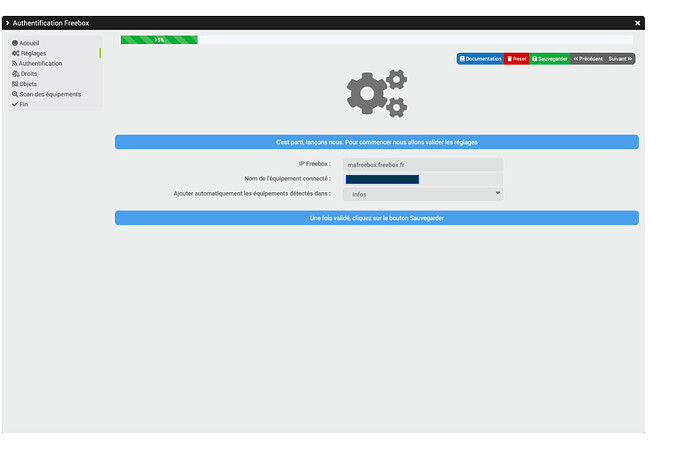Screen dimensions: 690x452
Task: Go back with Précédent button
Action: (588, 59)
